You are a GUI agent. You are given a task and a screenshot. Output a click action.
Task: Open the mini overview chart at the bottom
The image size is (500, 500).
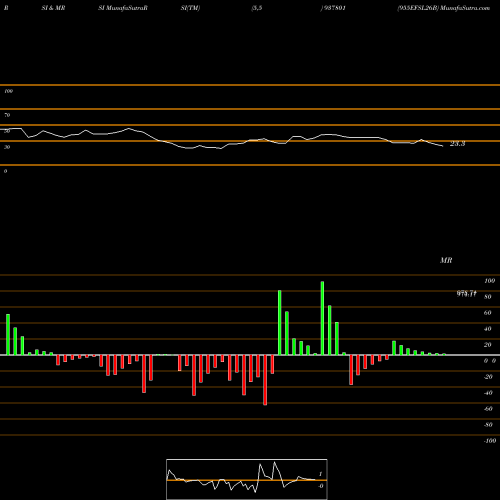pyautogui.click(x=247, y=479)
